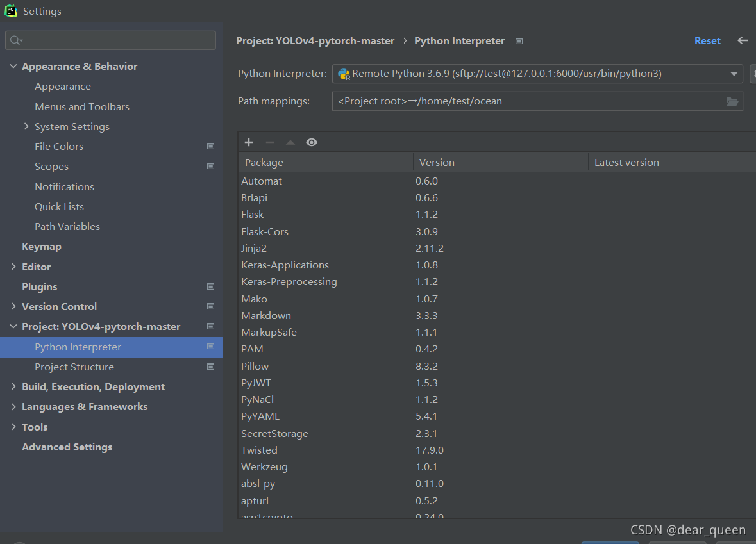
Task: Select the Pillow package row
Action: pyautogui.click(x=497, y=367)
